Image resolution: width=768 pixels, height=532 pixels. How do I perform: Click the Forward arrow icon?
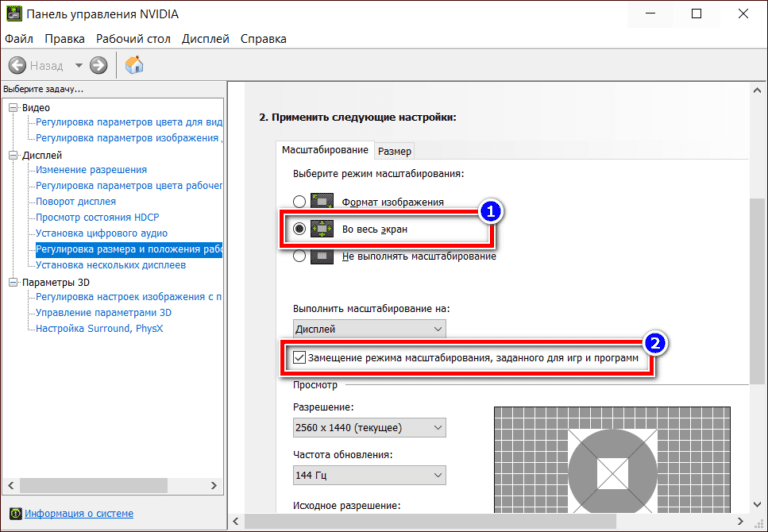pyautogui.click(x=98, y=65)
